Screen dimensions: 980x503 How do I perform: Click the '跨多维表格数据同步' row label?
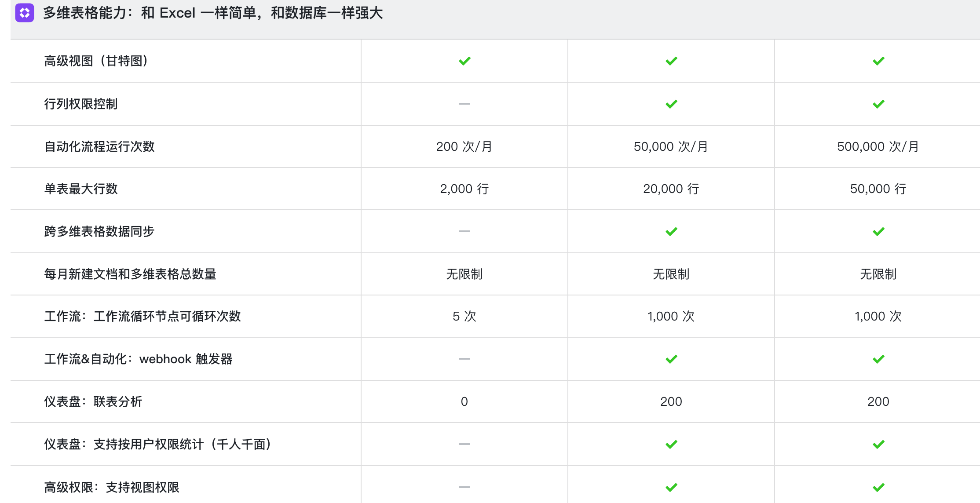point(99,232)
